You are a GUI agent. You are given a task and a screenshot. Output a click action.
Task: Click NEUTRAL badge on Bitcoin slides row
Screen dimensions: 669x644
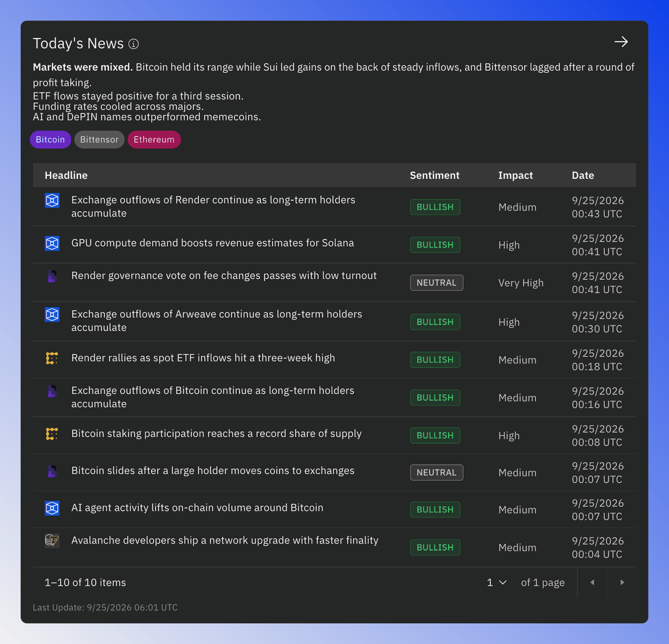(x=436, y=473)
